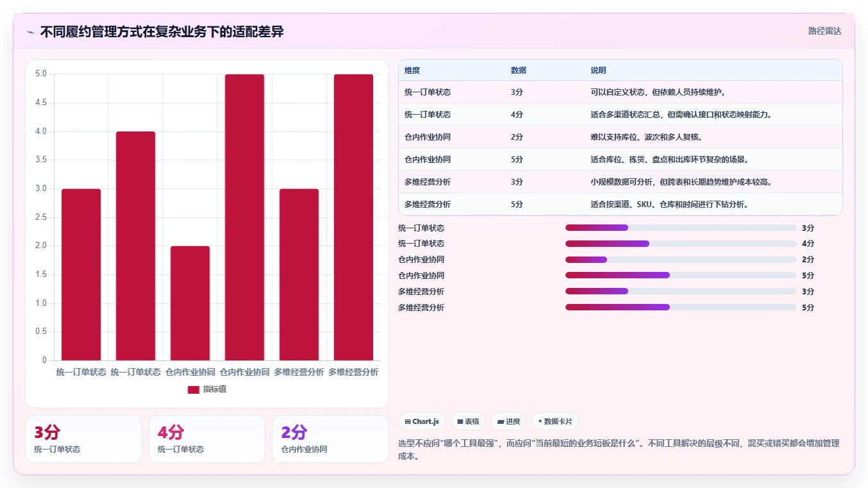The width and height of the screenshot is (868, 488).
Task: Click the page title 不同履约管理方式在复杂业务下的适配差异
Action: point(162,32)
